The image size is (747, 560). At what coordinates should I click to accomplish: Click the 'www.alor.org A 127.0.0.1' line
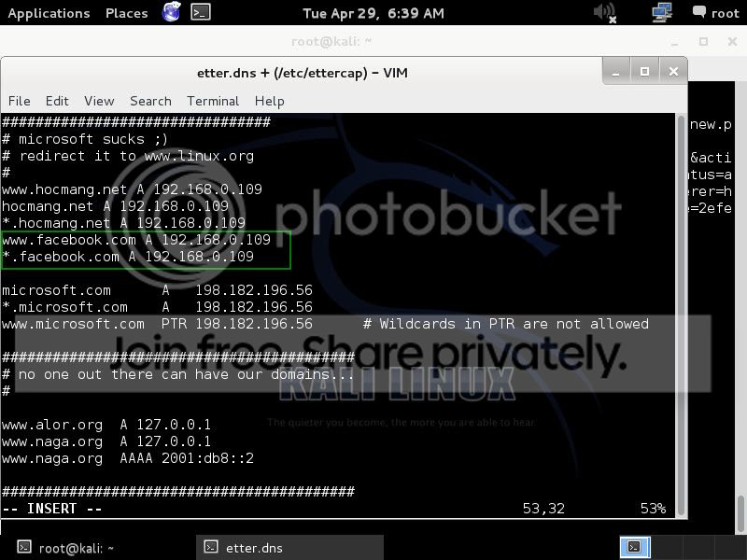coord(106,425)
